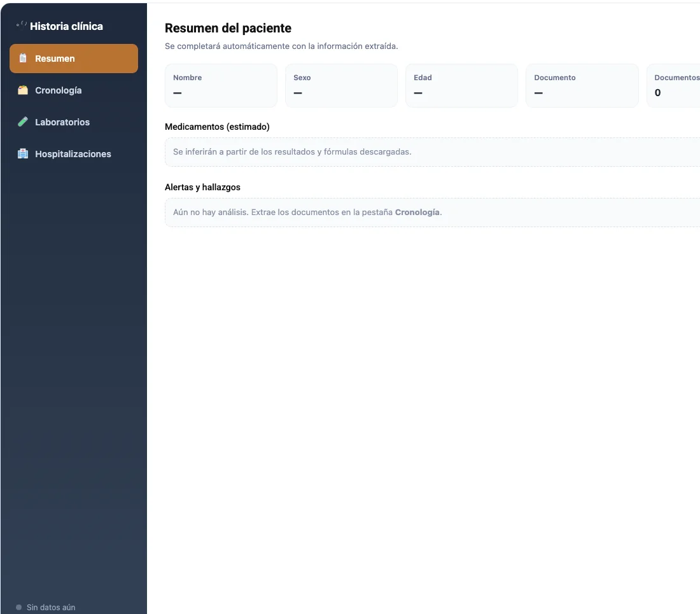Go to the Laboratorios section
Viewport: 700px width, 614px height.
74,122
